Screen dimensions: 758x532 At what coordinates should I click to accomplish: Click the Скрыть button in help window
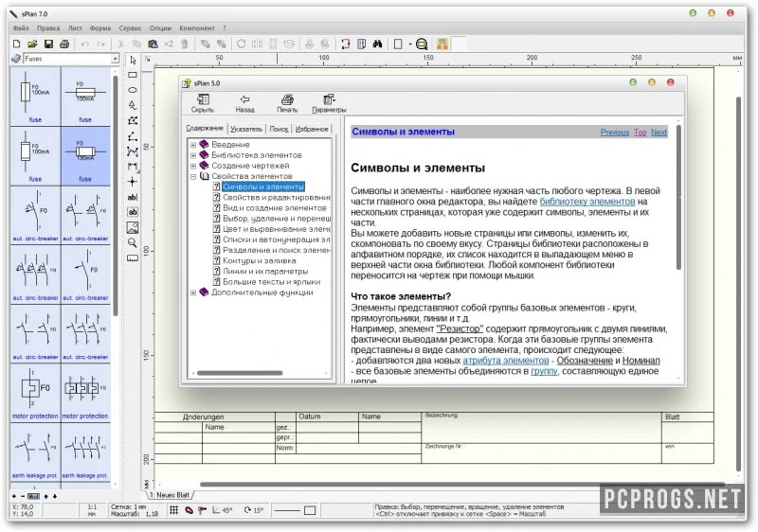pyautogui.click(x=202, y=103)
